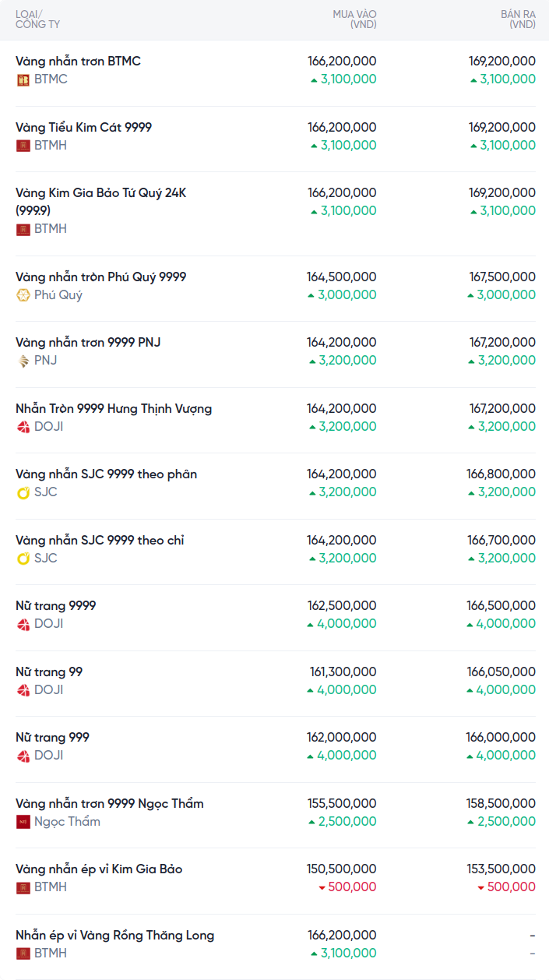
Task: Click red 500,000 decrease in sell column
Action: (x=506, y=887)
